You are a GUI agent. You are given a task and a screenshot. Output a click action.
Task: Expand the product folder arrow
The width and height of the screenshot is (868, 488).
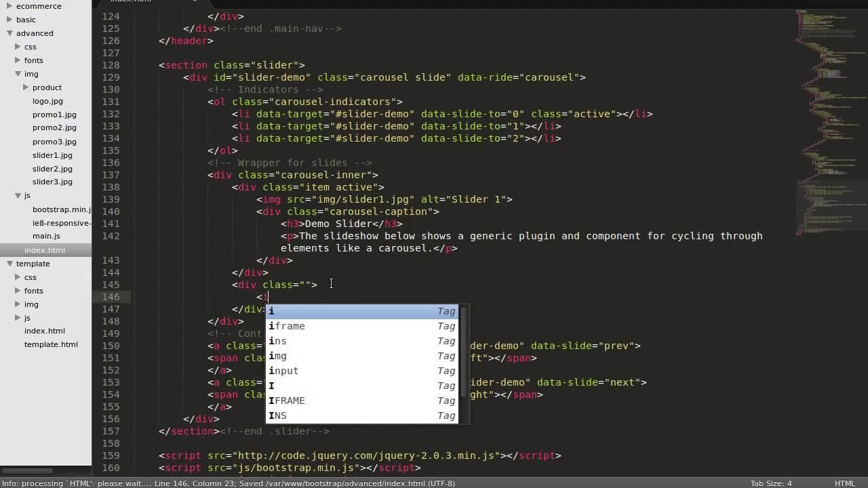26,87
